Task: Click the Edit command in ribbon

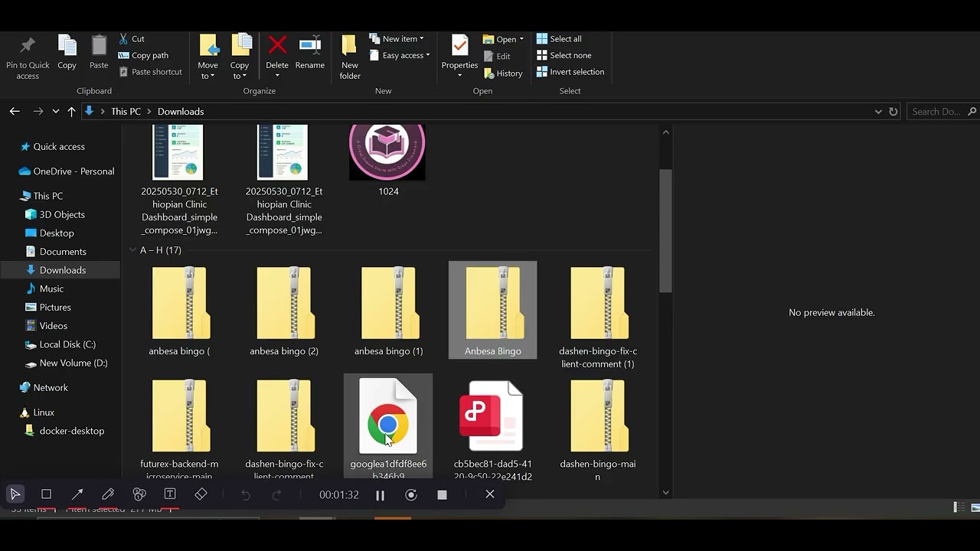Action: pos(497,56)
